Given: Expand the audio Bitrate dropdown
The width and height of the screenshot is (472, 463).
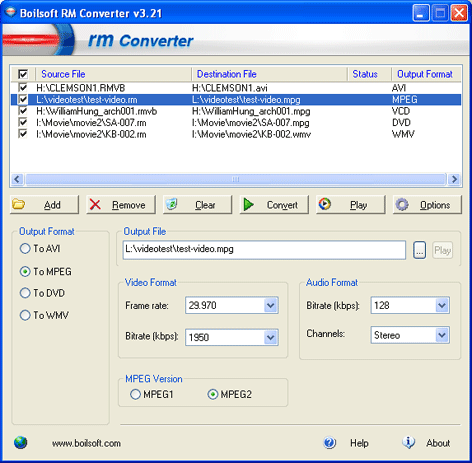Looking at the screenshot, I should [442, 305].
